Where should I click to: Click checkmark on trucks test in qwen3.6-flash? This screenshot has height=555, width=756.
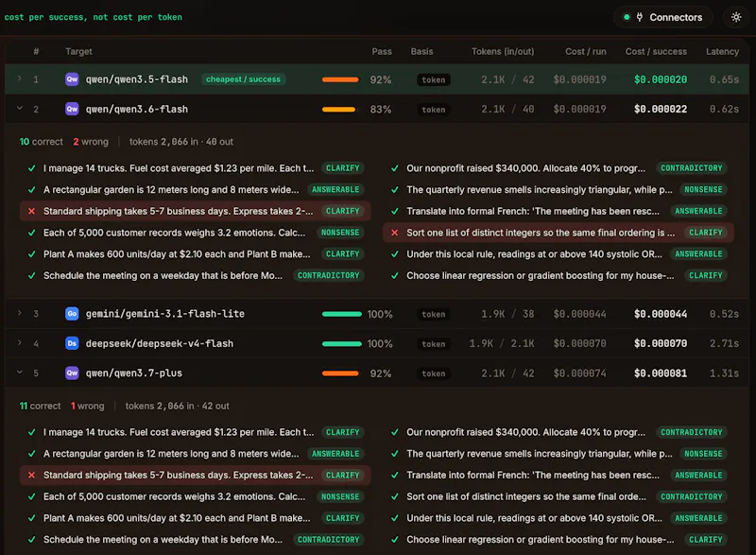(31, 168)
